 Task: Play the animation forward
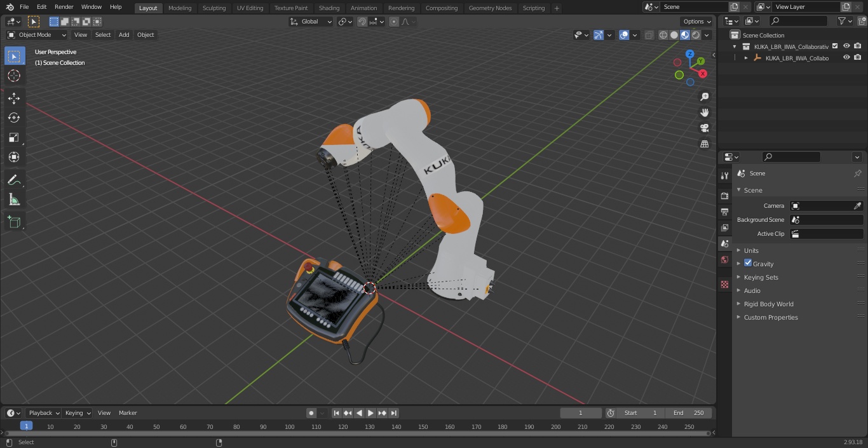[x=370, y=413]
